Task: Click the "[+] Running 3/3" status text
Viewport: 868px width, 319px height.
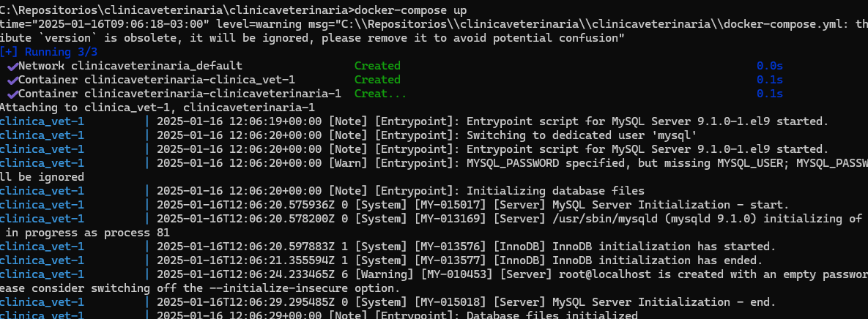Action: [x=48, y=52]
